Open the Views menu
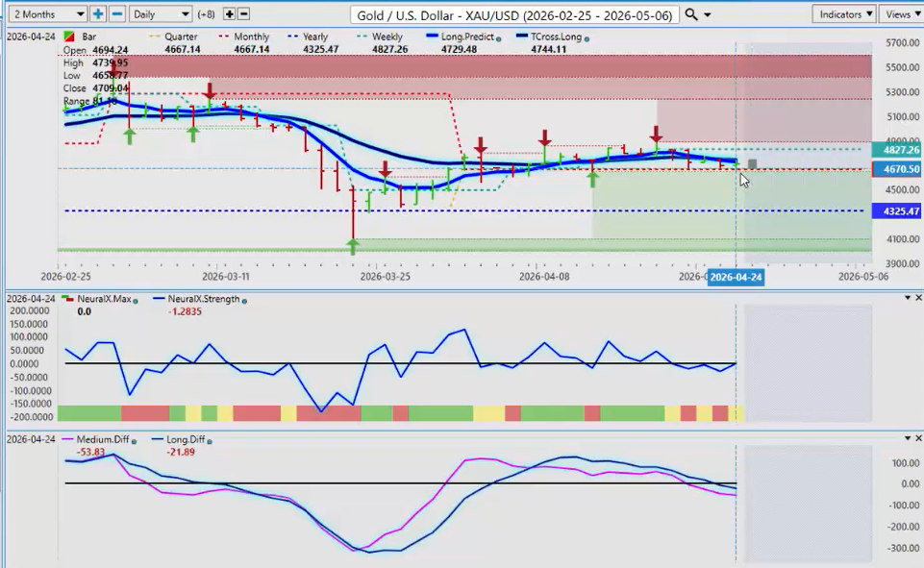924x568 pixels. [901, 14]
